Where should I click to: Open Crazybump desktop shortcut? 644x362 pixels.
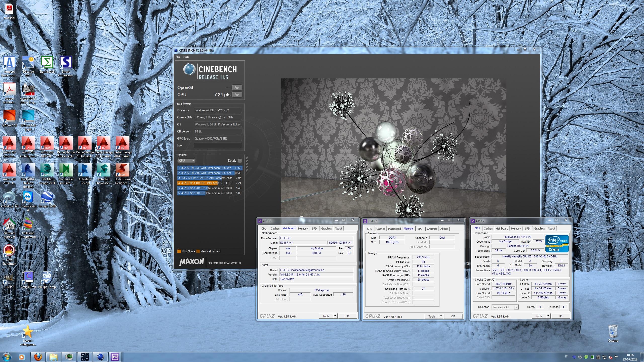28,280
